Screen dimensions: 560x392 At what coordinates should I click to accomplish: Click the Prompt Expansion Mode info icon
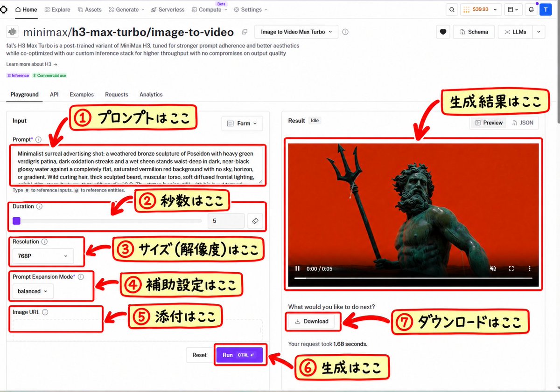pyautogui.click(x=81, y=277)
